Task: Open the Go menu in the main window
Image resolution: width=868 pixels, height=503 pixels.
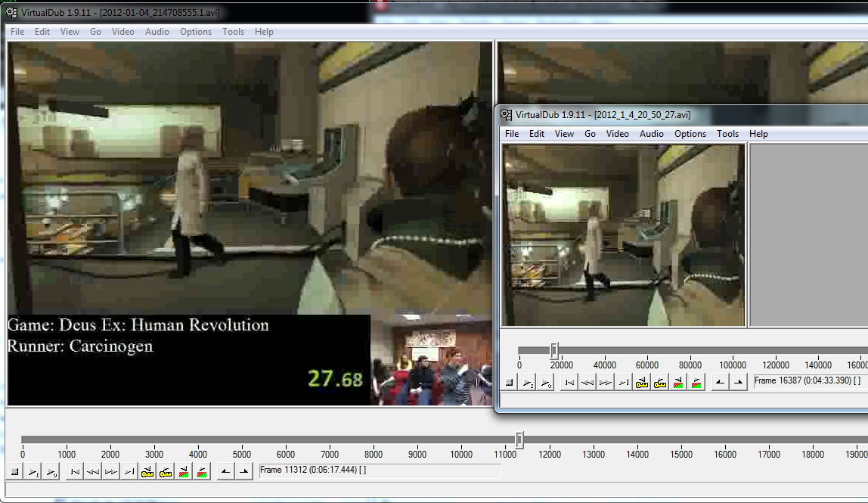Action: [x=96, y=32]
